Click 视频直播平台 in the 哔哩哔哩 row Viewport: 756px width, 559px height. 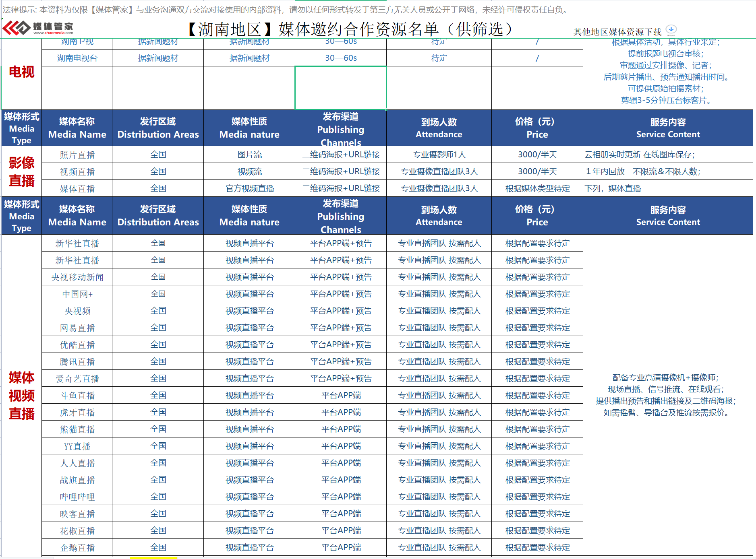click(249, 497)
